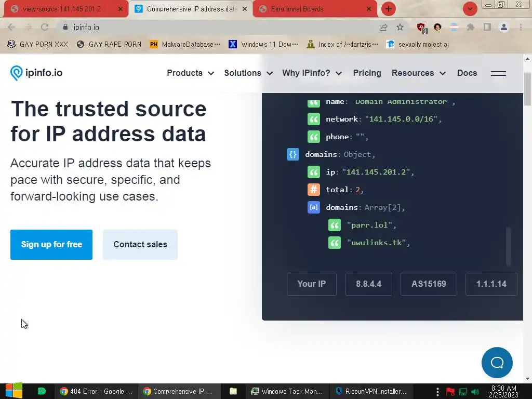532x399 pixels.
Task: Open the uBlock Origin extension icon
Action: pos(422,28)
